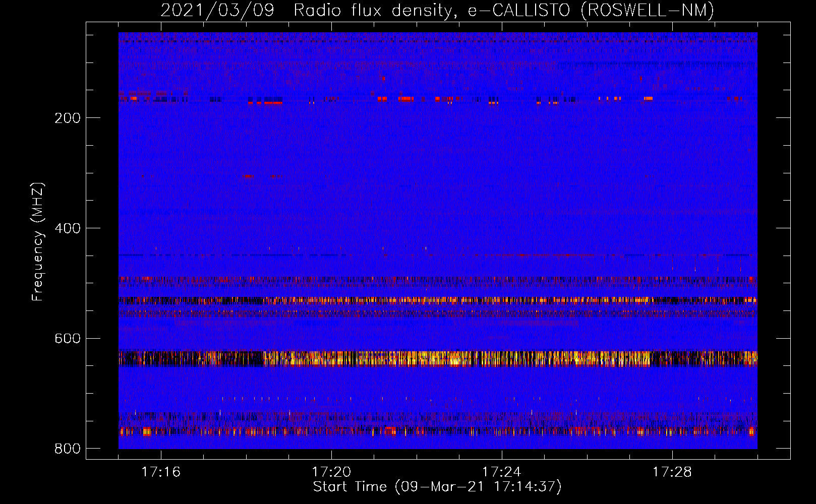Click the 600 frequency tick label

(x=68, y=338)
